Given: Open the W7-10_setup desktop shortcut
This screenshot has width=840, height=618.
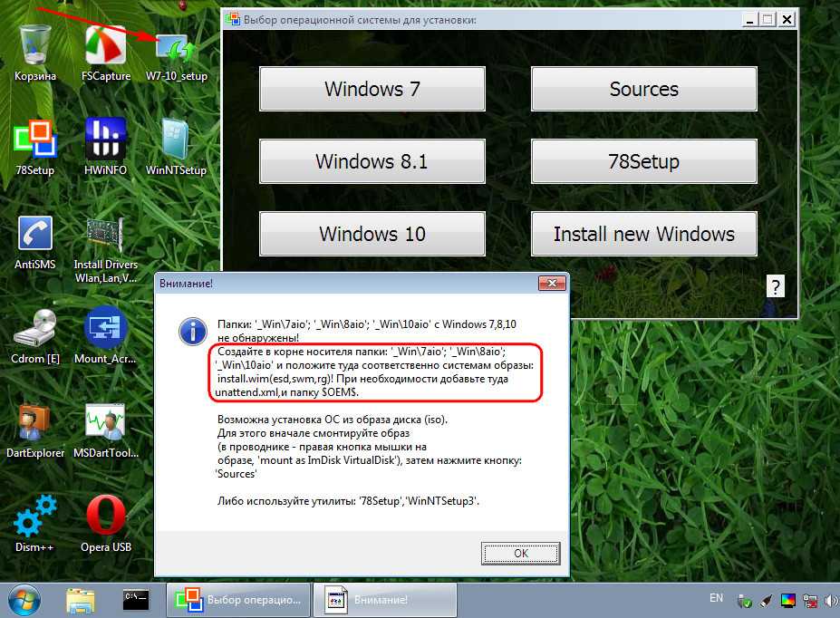Looking at the screenshot, I should coord(175,48).
